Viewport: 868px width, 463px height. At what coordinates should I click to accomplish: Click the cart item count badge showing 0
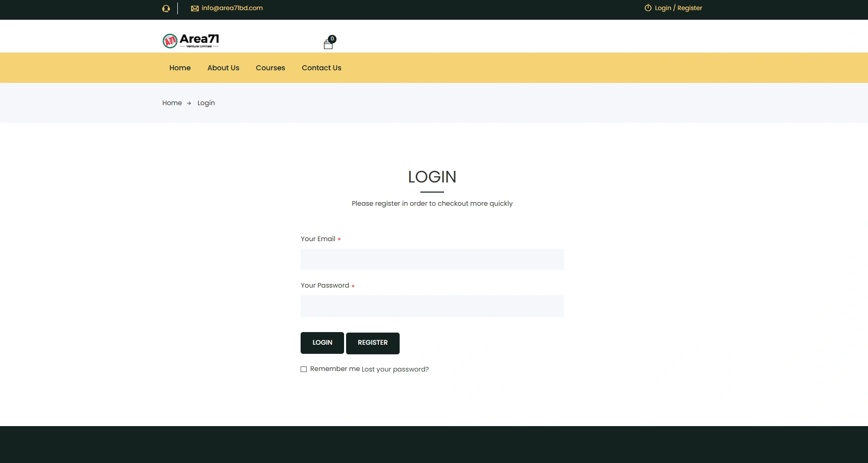pos(332,38)
